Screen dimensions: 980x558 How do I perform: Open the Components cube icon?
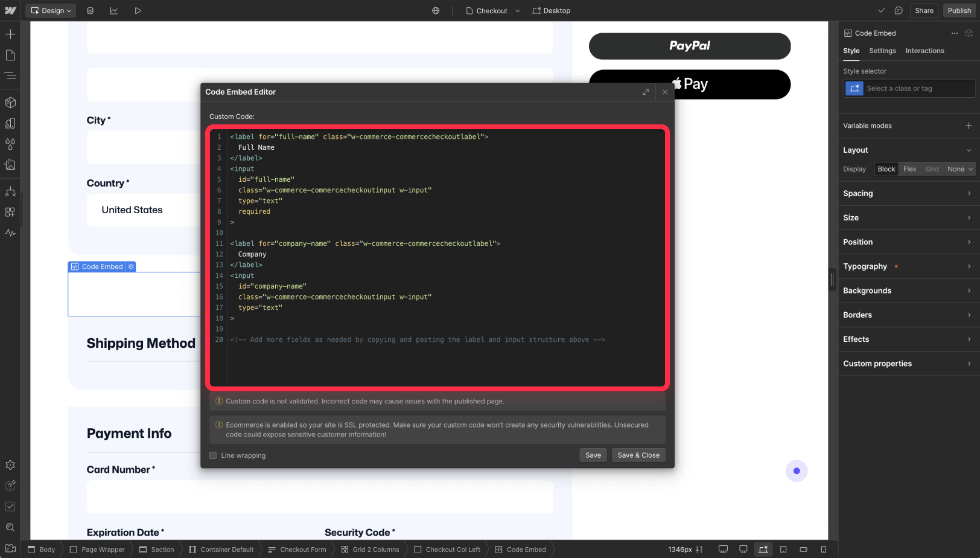pyautogui.click(x=10, y=103)
